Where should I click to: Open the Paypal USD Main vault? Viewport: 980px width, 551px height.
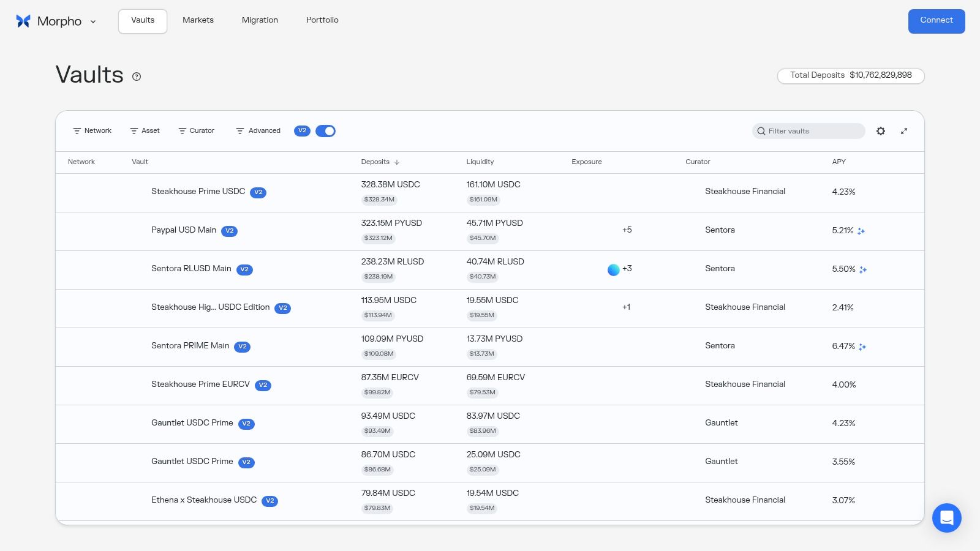pos(184,230)
